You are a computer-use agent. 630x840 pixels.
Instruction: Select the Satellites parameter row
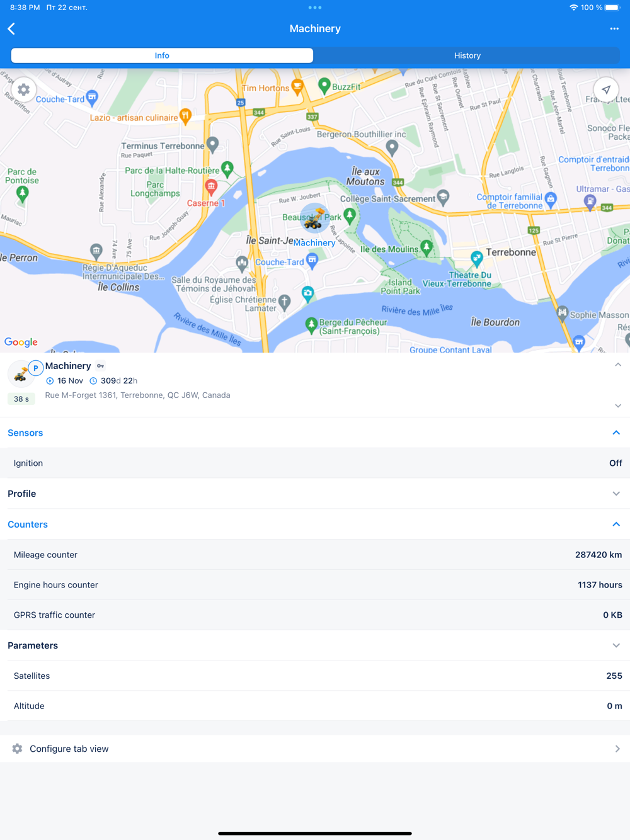tap(315, 676)
